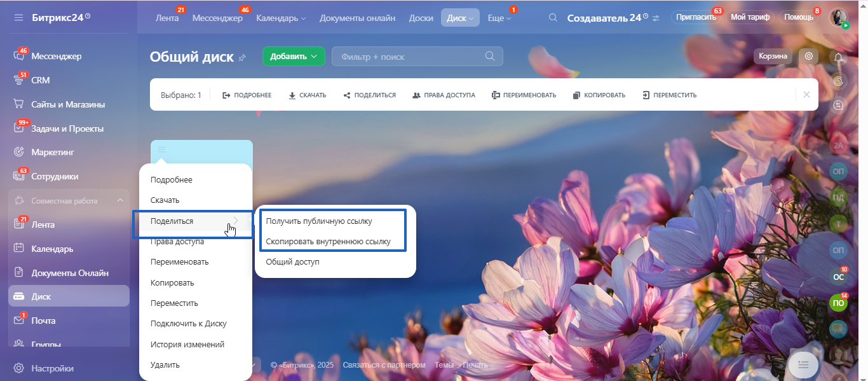The width and height of the screenshot is (868, 381).
Task: Choose Переместить from the context menu
Action: [175, 303]
